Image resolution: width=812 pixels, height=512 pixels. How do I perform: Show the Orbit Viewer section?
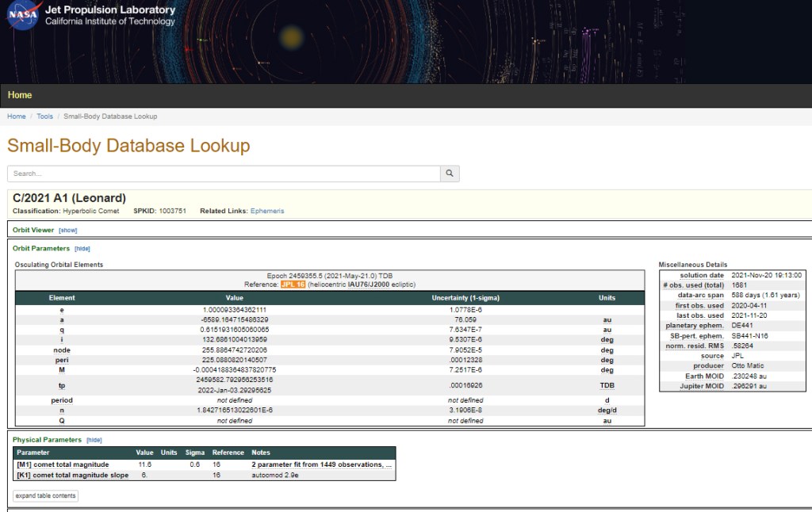coord(68,230)
